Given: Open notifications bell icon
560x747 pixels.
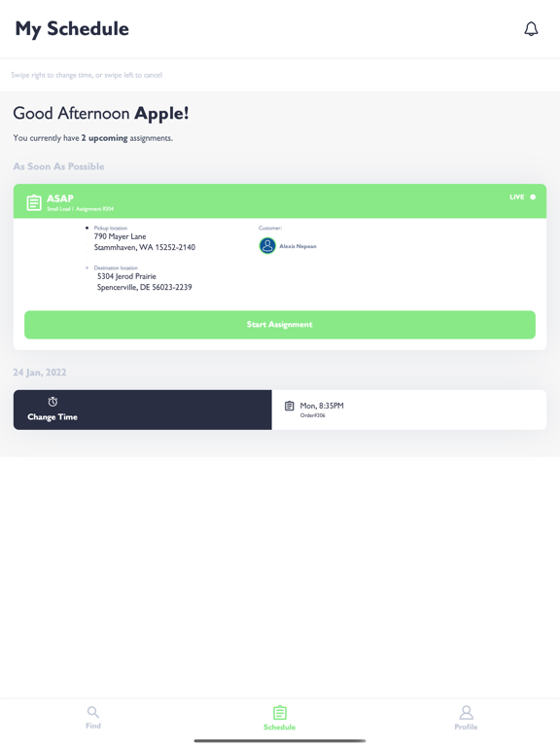Looking at the screenshot, I should (531, 28).
